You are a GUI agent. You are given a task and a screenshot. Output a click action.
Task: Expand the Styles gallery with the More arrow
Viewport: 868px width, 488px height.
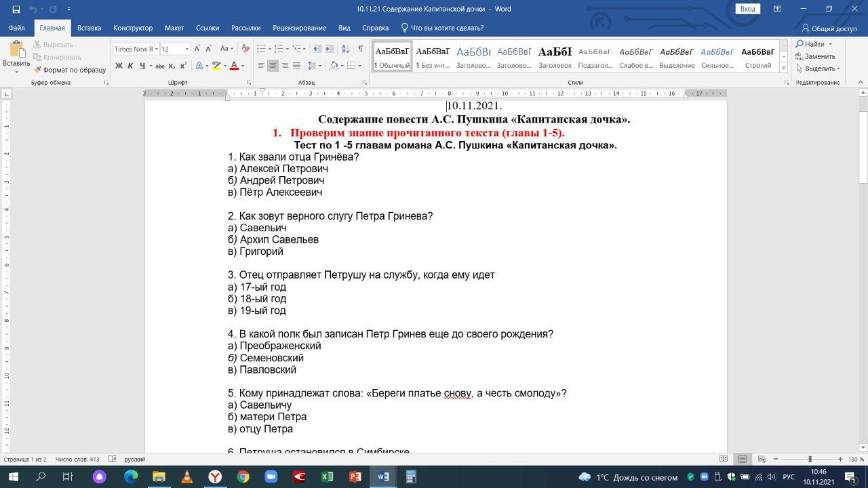coord(783,68)
